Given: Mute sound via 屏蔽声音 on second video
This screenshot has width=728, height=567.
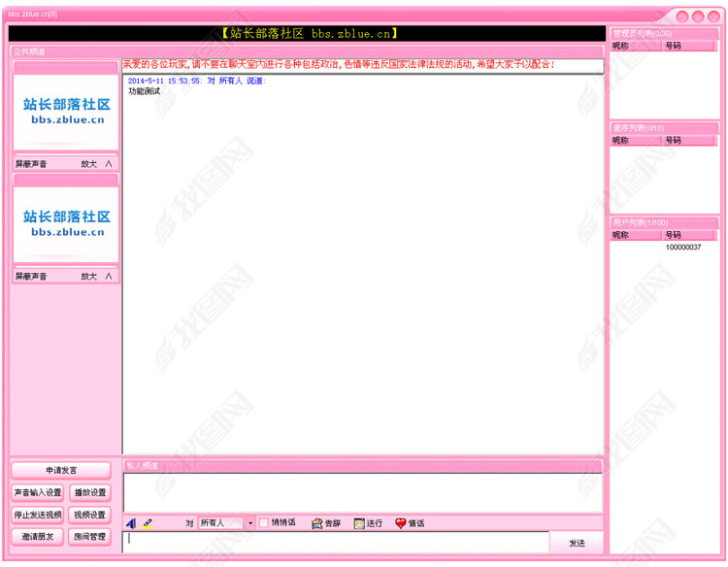Looking at the screenshot, I should (31, 277).
